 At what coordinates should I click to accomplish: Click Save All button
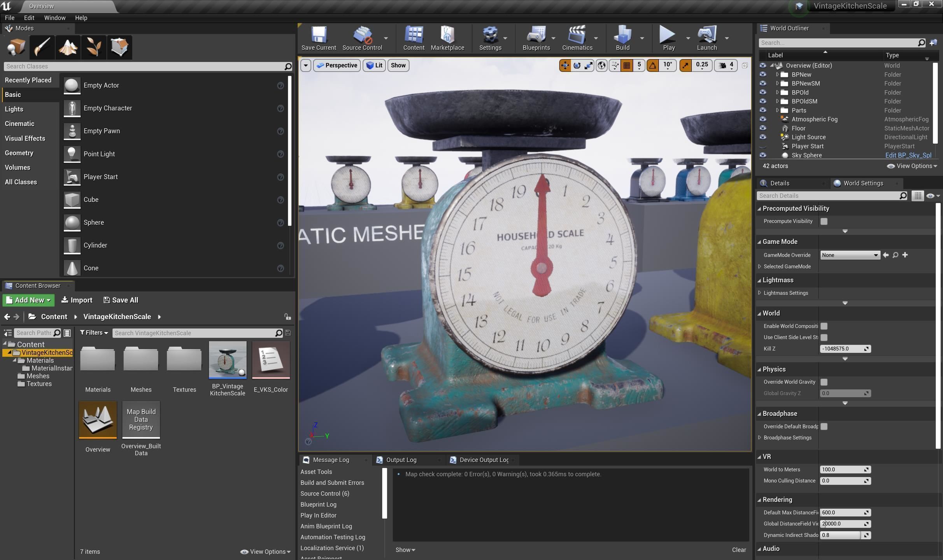click(x=121, y=300)
